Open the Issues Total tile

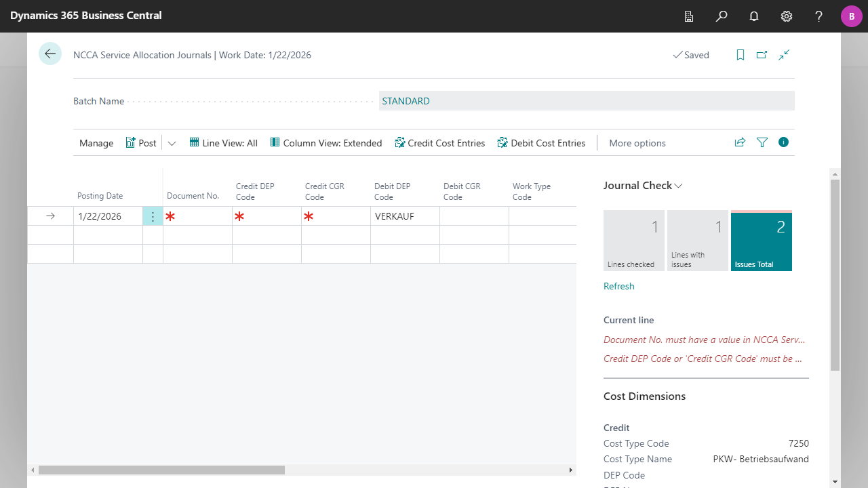(761, 241)
